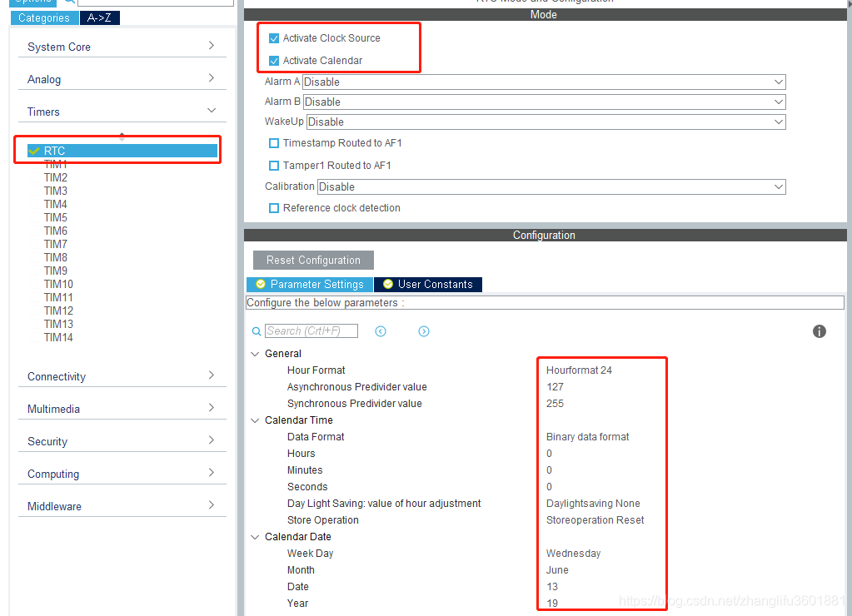Open the WakeUp dropdown
Screen dimensions: 852x616
click(546, 122)
